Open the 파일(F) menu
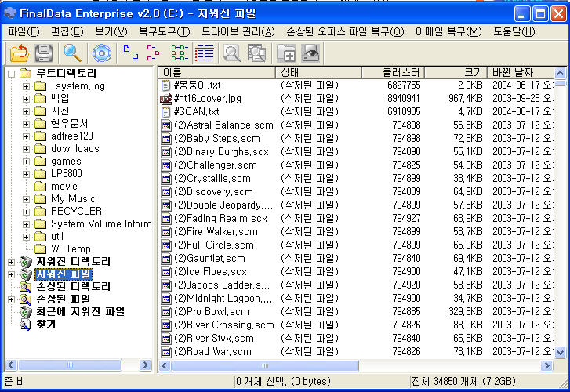The width and height of the screenshot is (570, 392). [x=24, y=32]
